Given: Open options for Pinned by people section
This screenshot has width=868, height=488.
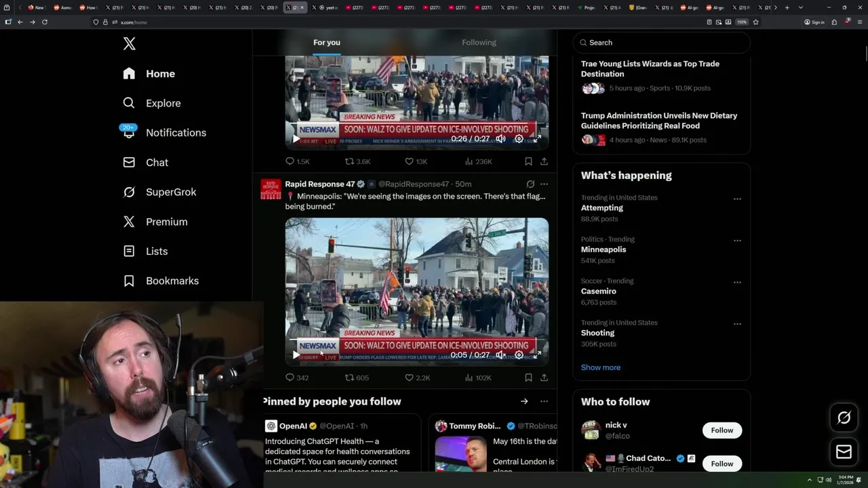Looking at the screenshot, I should click(544, 401).
